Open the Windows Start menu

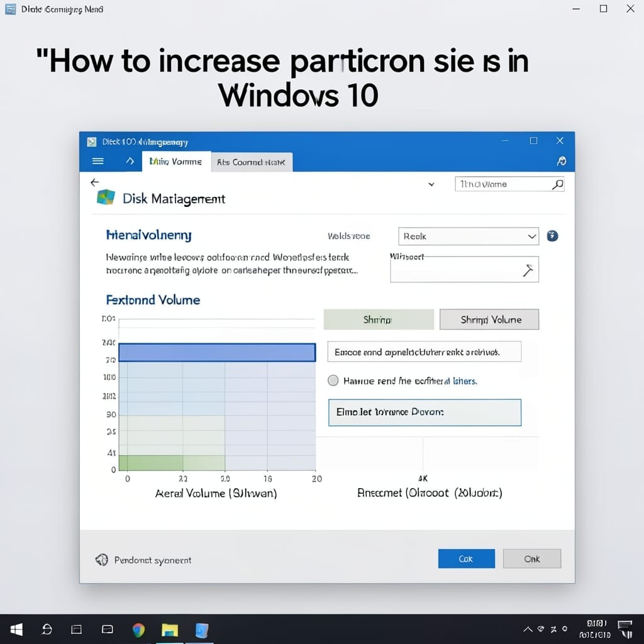click(16, 629)
